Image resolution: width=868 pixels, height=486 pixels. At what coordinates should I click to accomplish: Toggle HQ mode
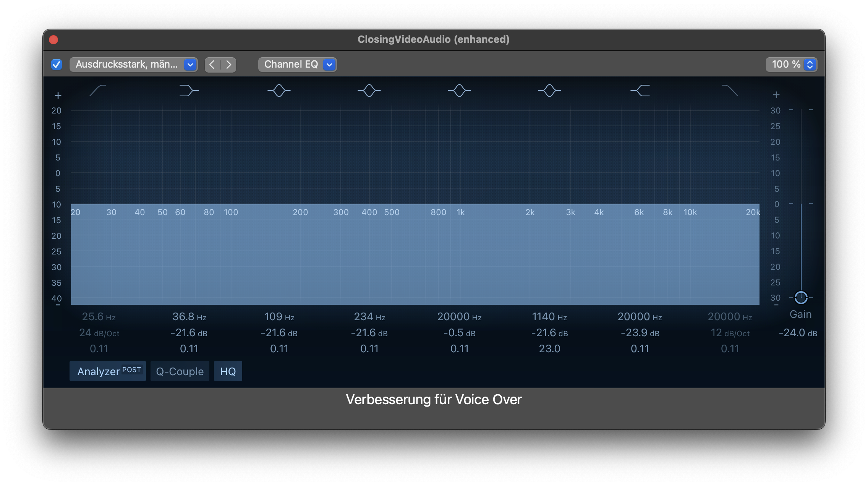[x=228, y=371]
